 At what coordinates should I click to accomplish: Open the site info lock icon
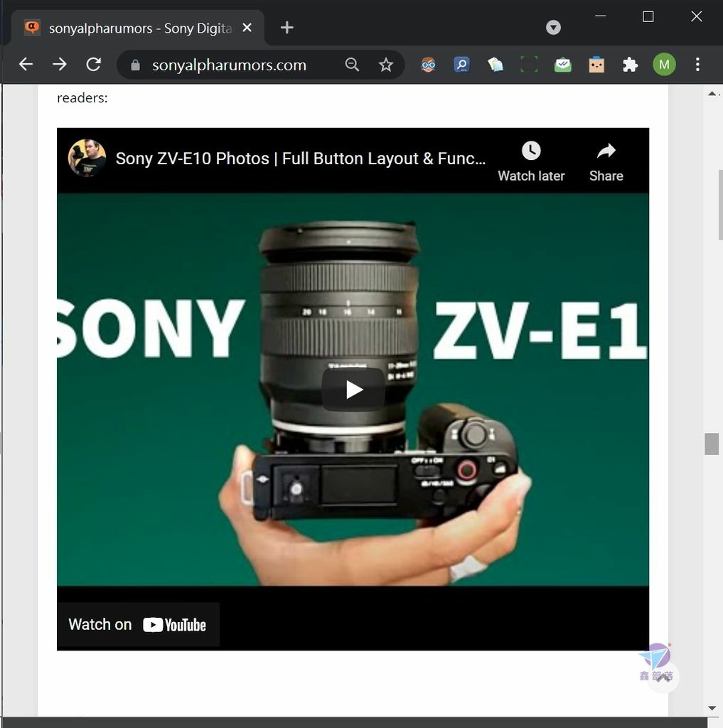pyautogui.click(x=135, y=65)
